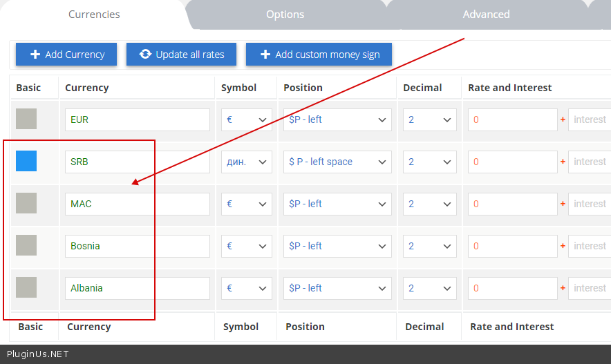
Task: Click the plus sign beside the SRB rate
Action: click(563, 162)
